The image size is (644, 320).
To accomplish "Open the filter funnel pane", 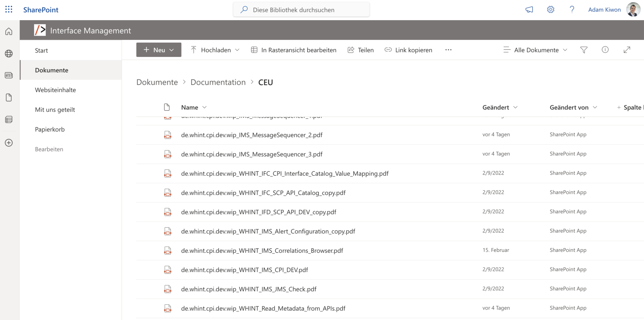I will click(584, 50).
